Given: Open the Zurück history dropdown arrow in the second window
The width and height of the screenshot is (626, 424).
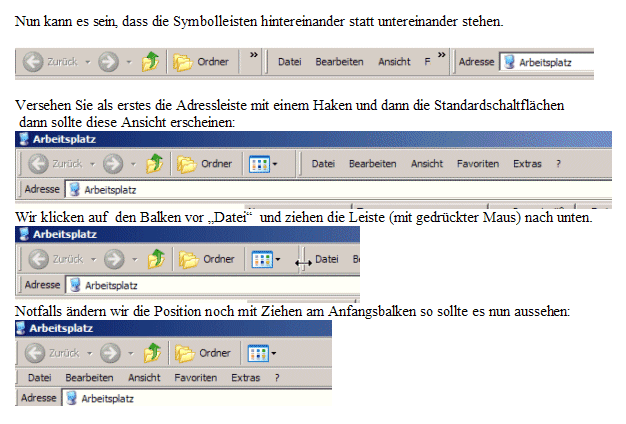Looking at the screenshot, I should 91,163.
